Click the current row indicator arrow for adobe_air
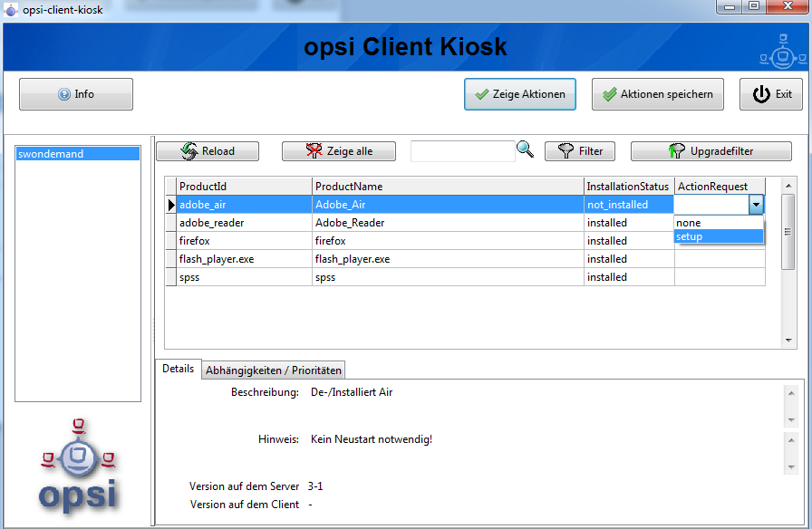 171,205
